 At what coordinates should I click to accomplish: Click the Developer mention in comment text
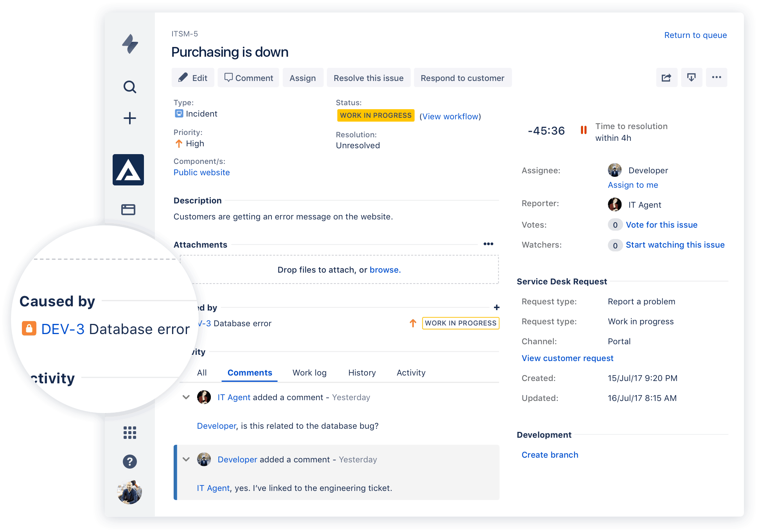[x=217, y=426]
